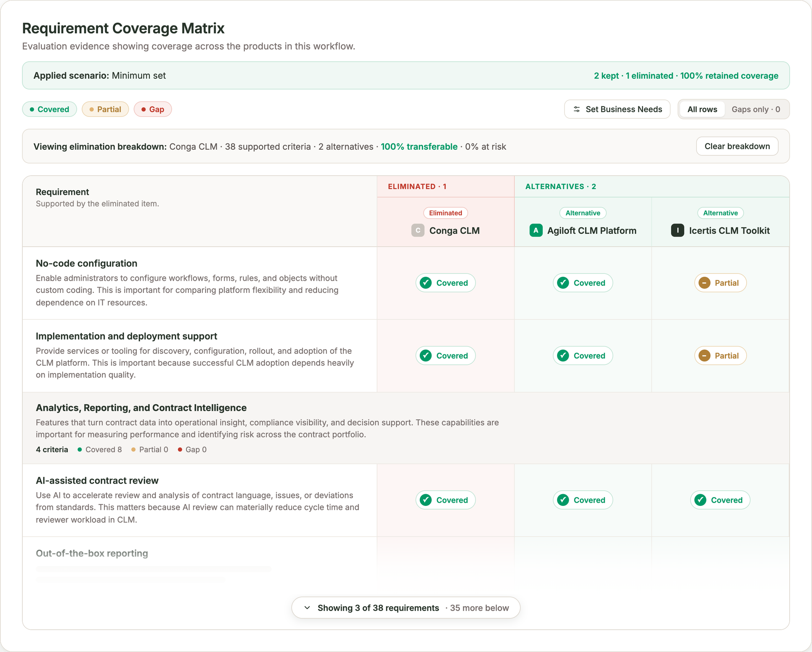Click the Applied scenario: Minimum set label

click(x=99, y=75)
